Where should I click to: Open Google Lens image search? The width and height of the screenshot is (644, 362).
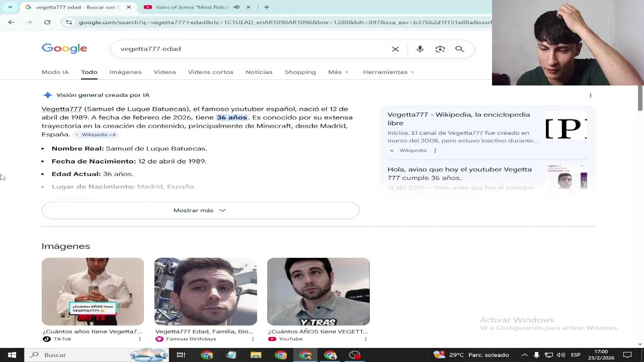point(440,49)
